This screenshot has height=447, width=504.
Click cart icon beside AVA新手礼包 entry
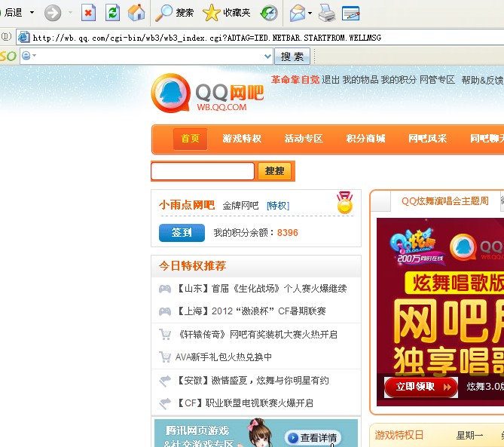pos(165,357)
